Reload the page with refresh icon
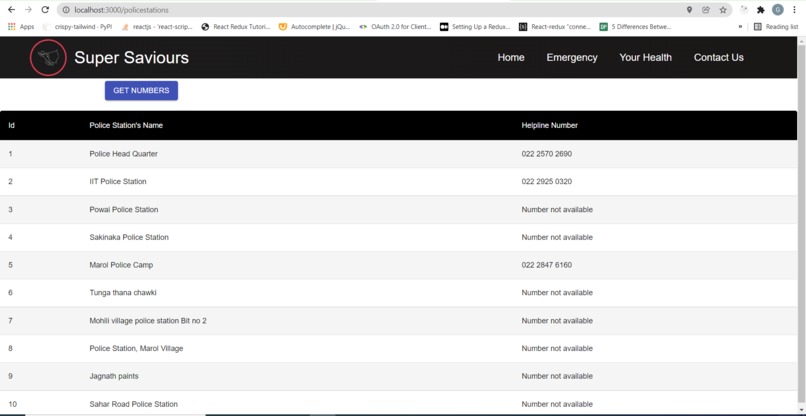 (x=45, y=10)
